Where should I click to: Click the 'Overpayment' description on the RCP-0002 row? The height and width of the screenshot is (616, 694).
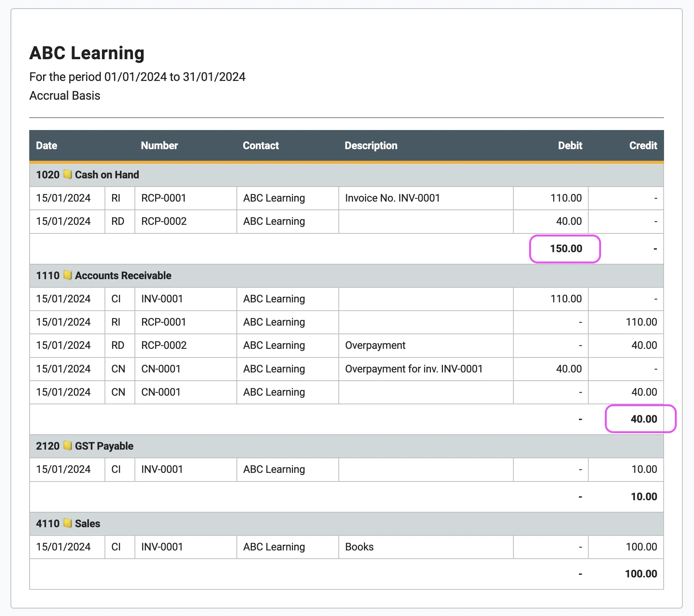tap(375, 345)
